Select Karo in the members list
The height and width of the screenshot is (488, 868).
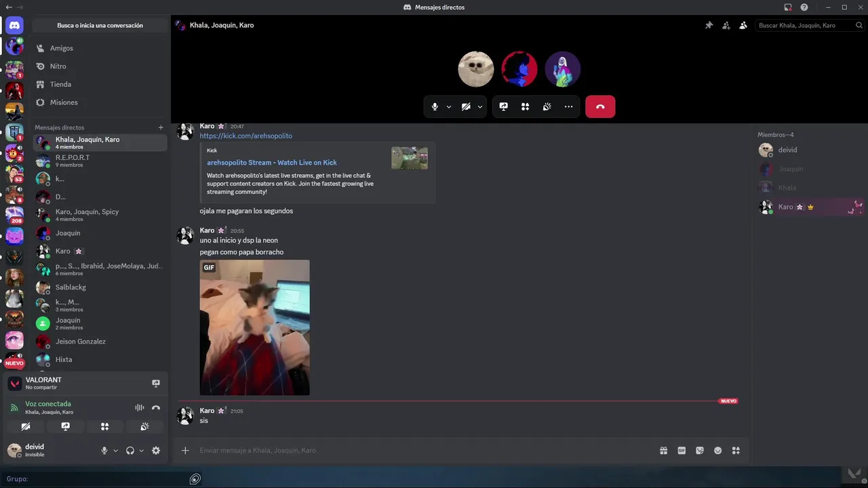tap(811, 207)
